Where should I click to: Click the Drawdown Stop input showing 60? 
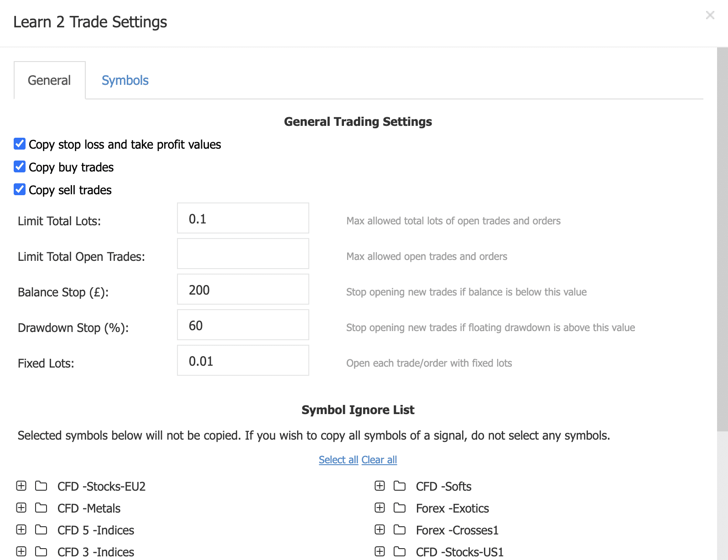(x=243, y=325)
